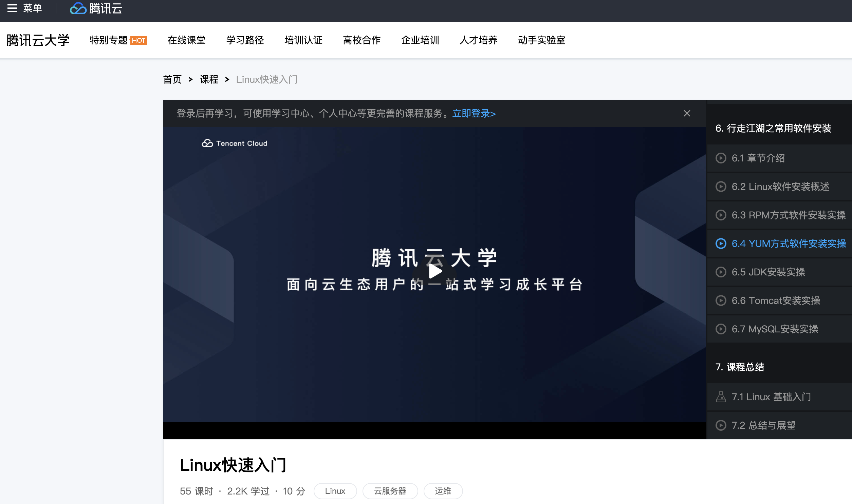Select chapter 6. 行走江湖之常用软件安装 heading
This screenshot has width=852, height=504.
tap(774, 129)
